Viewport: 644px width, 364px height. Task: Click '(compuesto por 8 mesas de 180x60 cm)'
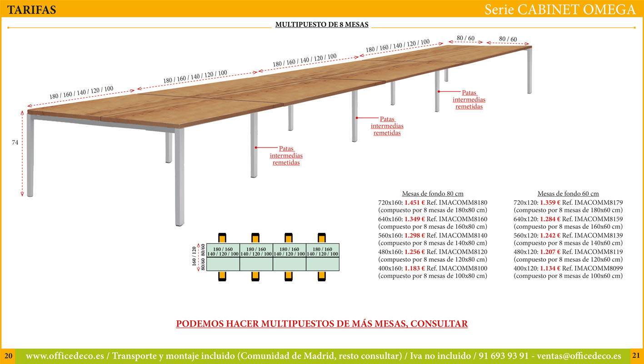pos(568,210)
